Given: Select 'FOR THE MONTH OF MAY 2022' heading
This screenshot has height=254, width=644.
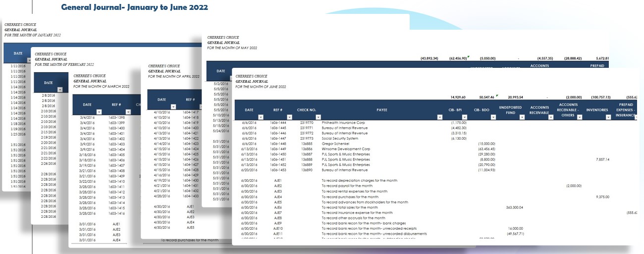Looking at the screenshot, I should 232,48.
